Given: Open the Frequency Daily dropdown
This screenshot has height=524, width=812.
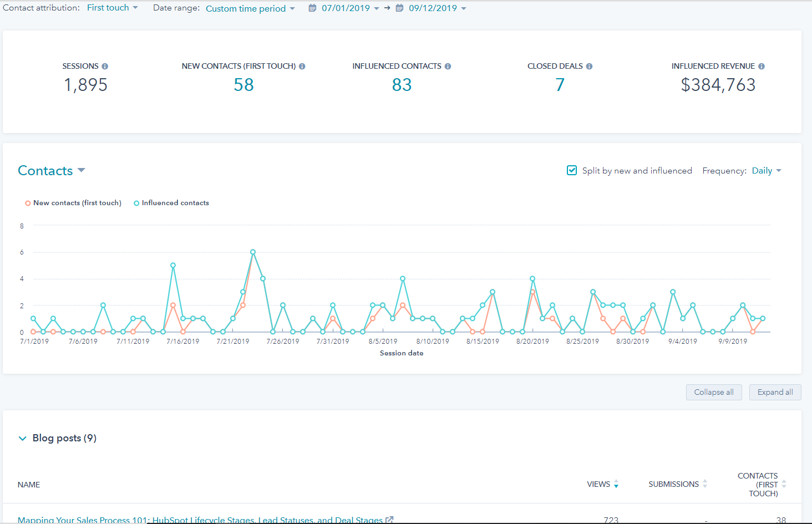Looking at the screenshot, I should tap(767, 170).
